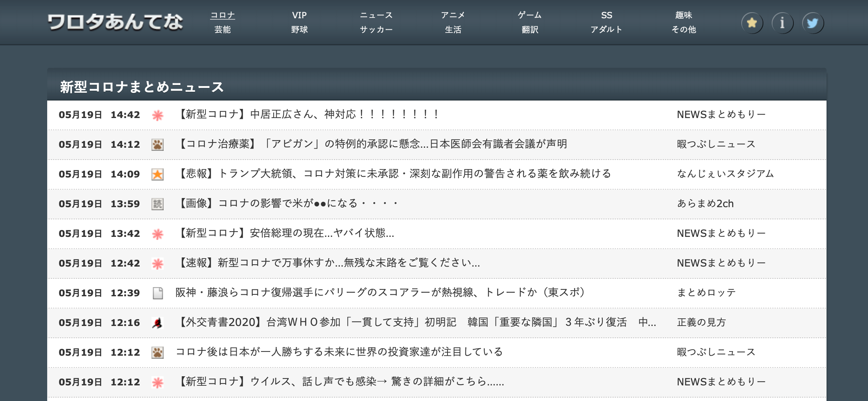868x401 pixels.
Task: Click the pink asterisk icon on 13:42 row
Action: (158, 234)
